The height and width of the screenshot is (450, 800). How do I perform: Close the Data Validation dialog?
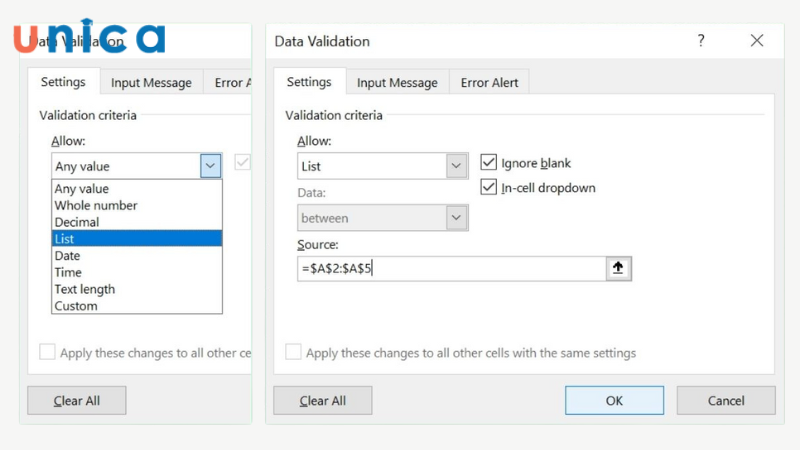pyautogui.click(x=757, y=41)
